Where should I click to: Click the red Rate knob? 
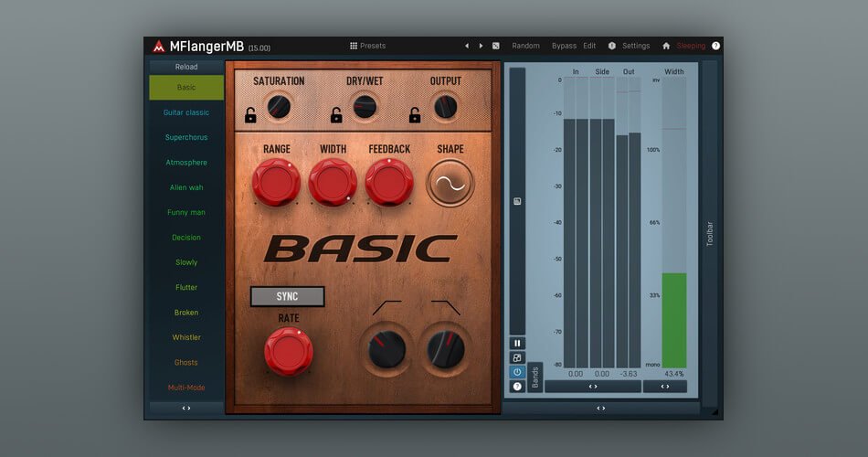point(289,352)
